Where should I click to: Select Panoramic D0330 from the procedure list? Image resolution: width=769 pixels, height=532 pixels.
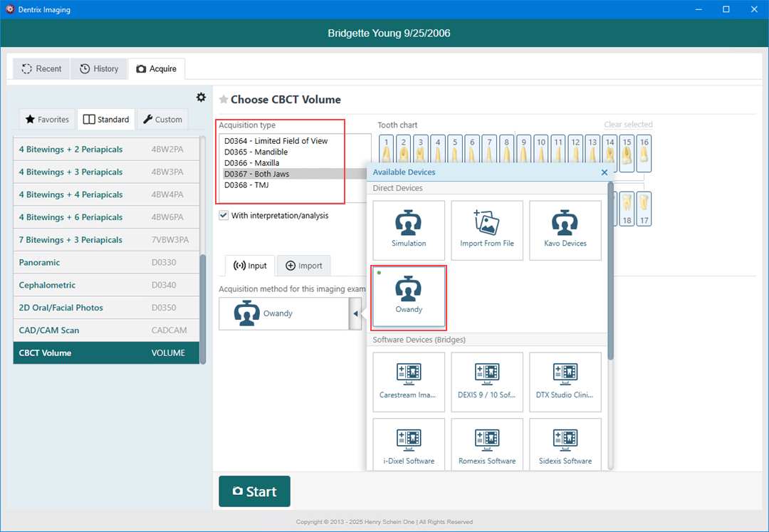pos(105,262)
